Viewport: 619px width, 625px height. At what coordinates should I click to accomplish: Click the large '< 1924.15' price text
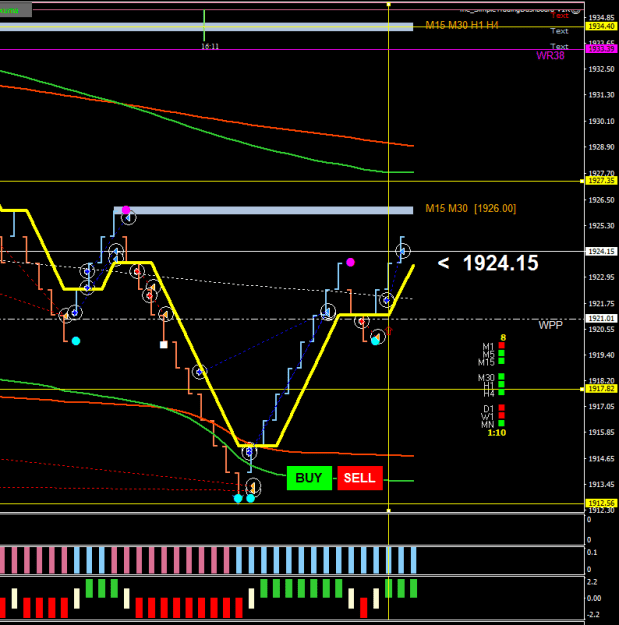click(x=488, y=263)
